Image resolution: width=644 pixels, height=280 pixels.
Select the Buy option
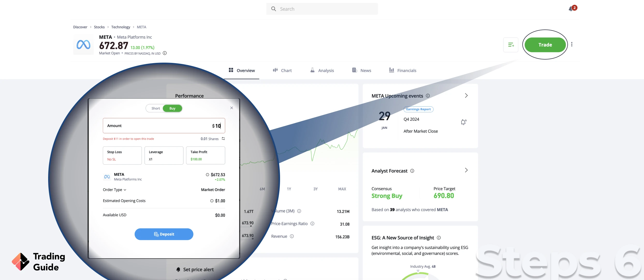coord(172,108)
